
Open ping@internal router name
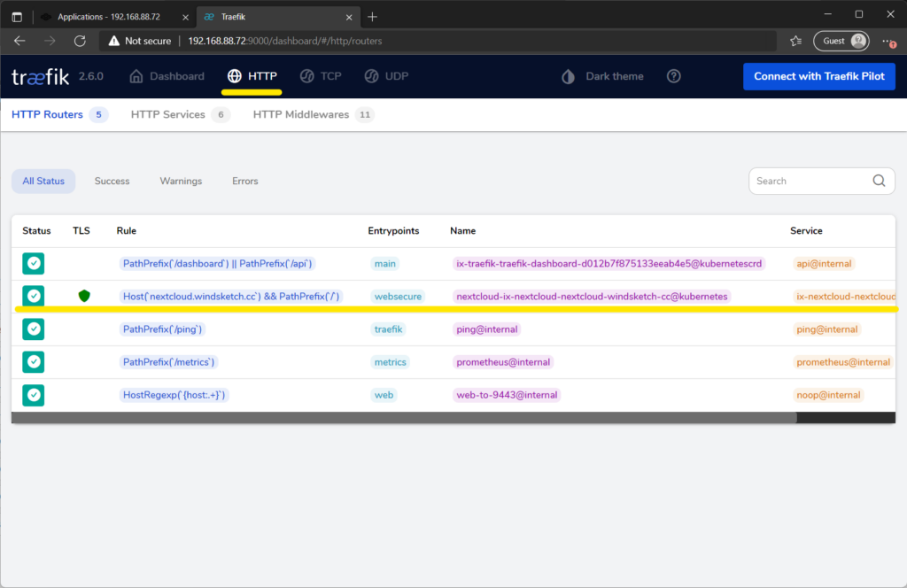pyautogui.click(x=486, y=329)
